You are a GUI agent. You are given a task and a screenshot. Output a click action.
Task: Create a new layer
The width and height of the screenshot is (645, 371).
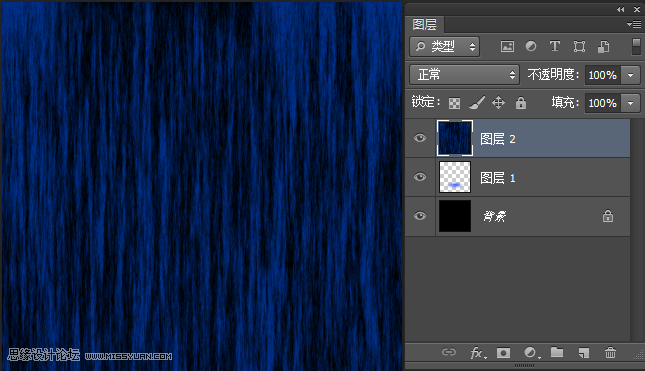[x=584, y=352]
